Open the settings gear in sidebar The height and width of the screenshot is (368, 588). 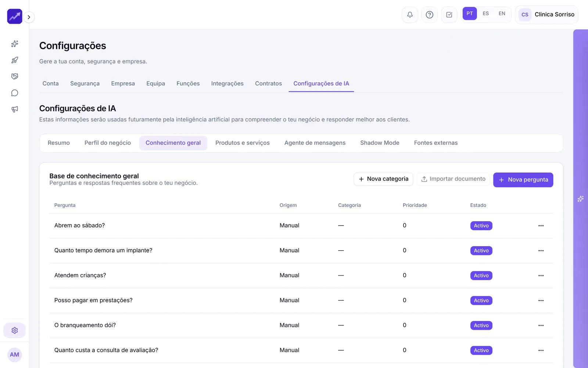tap(15, 330)
